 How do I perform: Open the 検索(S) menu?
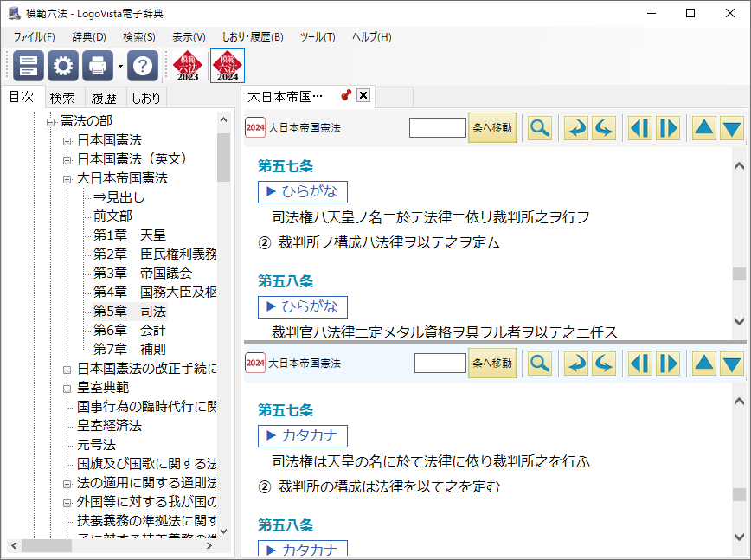pyautogui.click(x=139, y=37)
